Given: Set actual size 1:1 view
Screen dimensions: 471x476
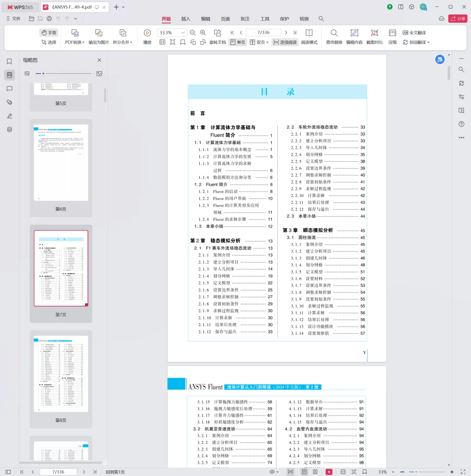Looking at the screenshot, I should pos(163,42).
